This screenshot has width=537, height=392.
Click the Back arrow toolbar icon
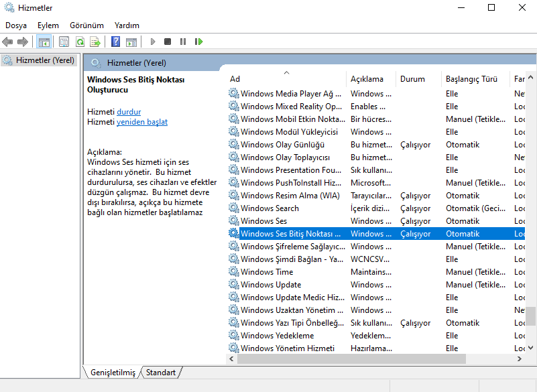tap(7, 42)
